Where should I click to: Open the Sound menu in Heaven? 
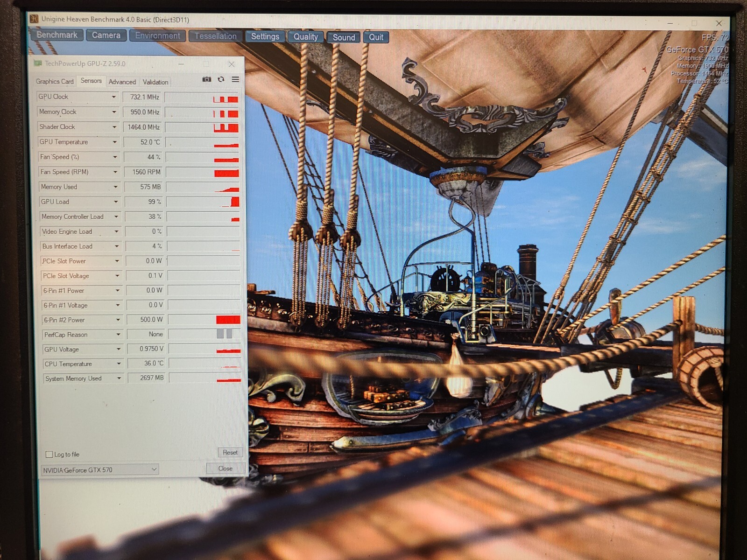[344, 37]
